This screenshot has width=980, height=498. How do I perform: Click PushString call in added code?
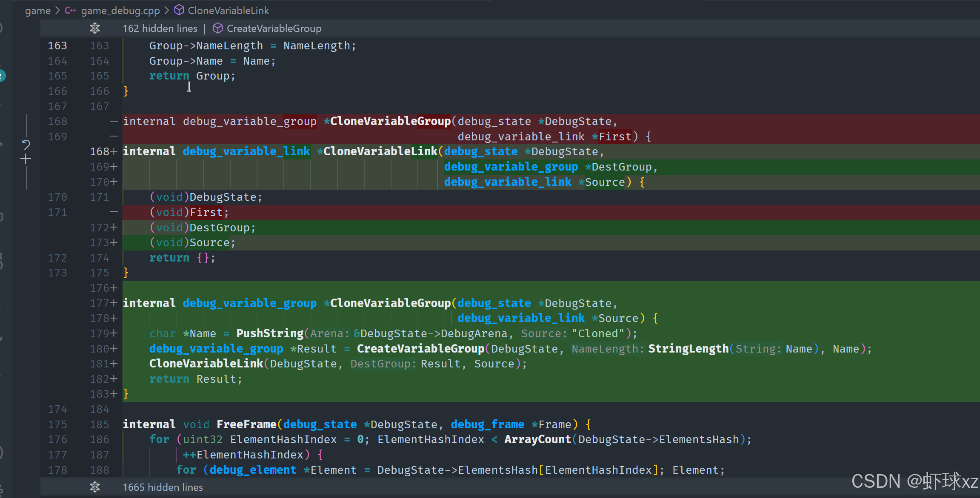[270, 333]
